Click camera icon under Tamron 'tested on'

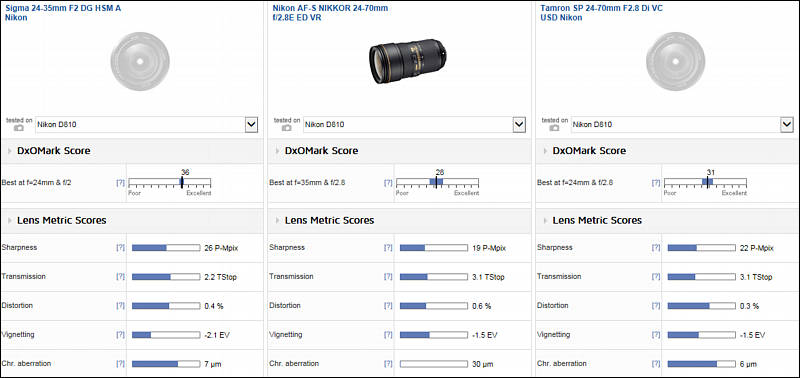coord(555,128)
